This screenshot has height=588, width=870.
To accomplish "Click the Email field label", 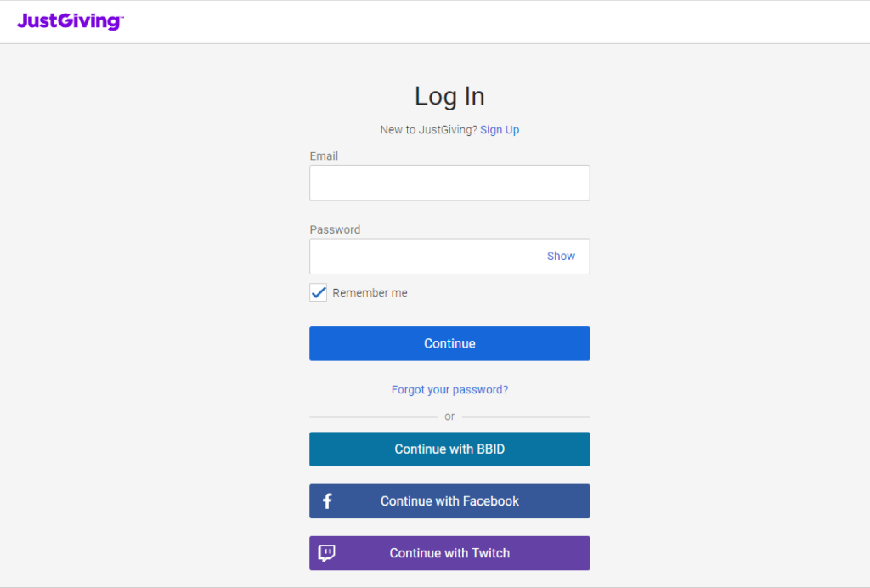I will 324,156.
